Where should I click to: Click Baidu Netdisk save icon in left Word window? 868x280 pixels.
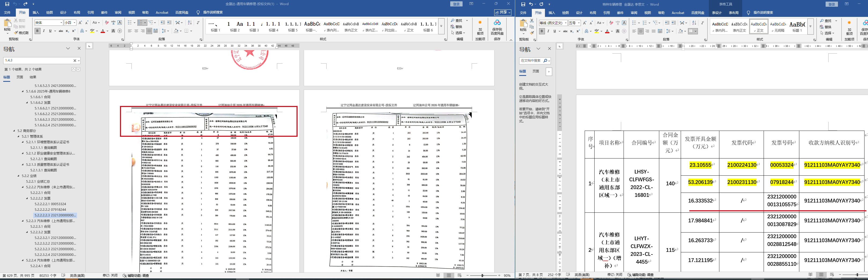tap(497, 27)
